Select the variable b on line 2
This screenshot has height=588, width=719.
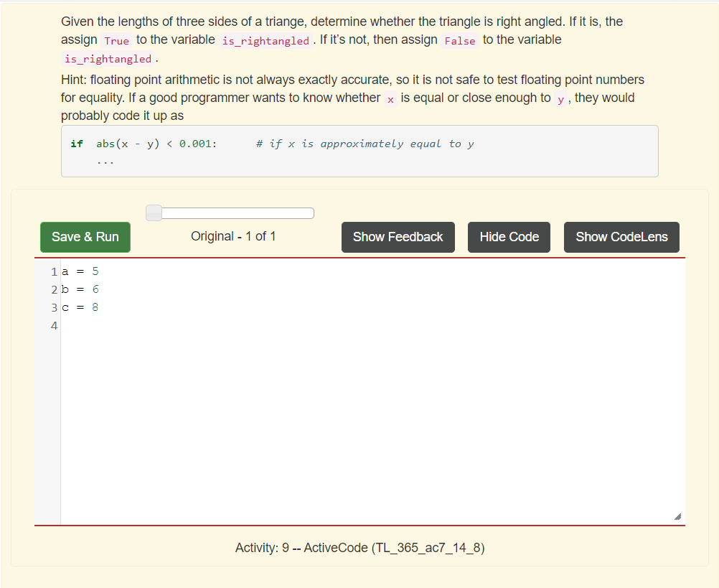point(64,289)
